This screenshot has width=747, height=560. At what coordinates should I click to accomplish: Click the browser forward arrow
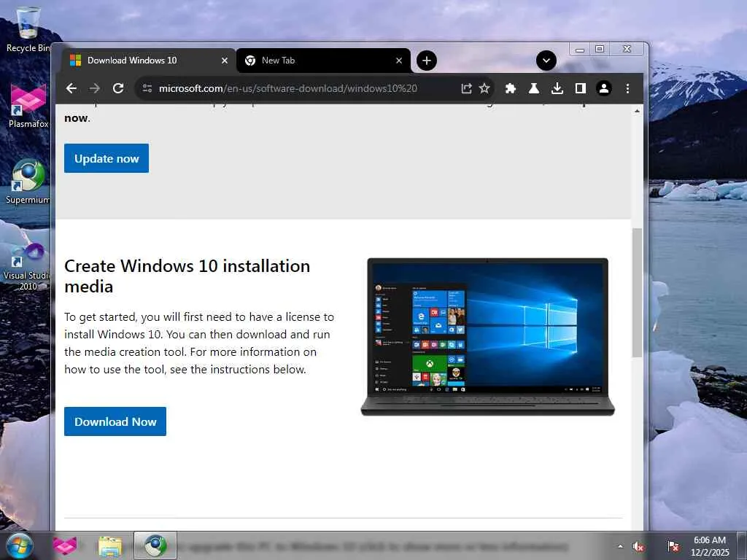click(95, 88)
